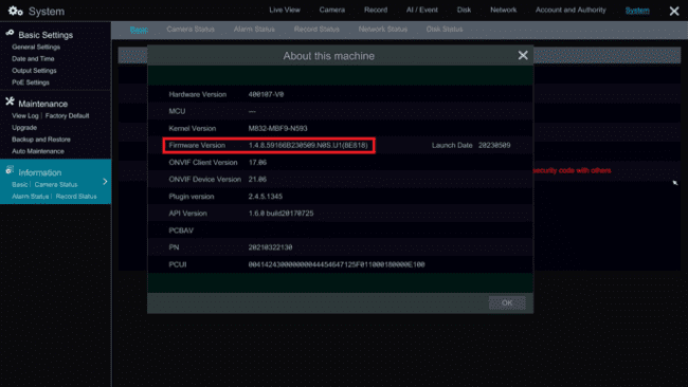Click the Basic Settings wrench icon

10,33
